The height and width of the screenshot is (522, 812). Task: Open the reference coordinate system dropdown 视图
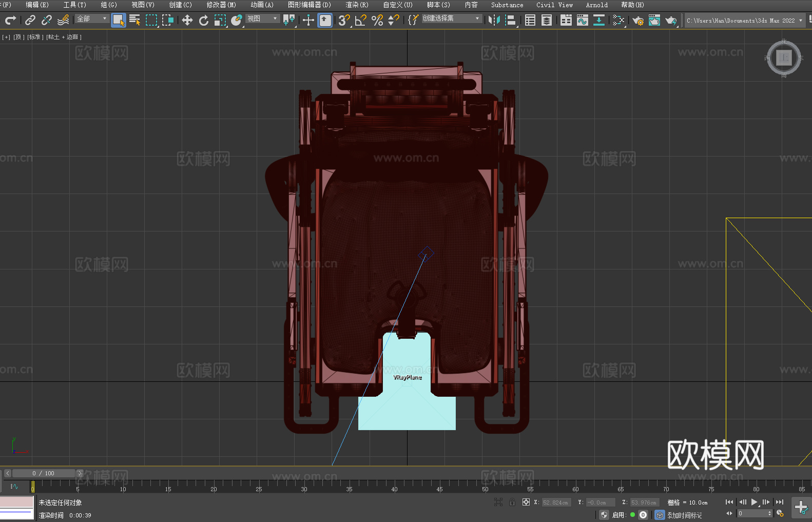pyautogui.click(x=262, y=18)
